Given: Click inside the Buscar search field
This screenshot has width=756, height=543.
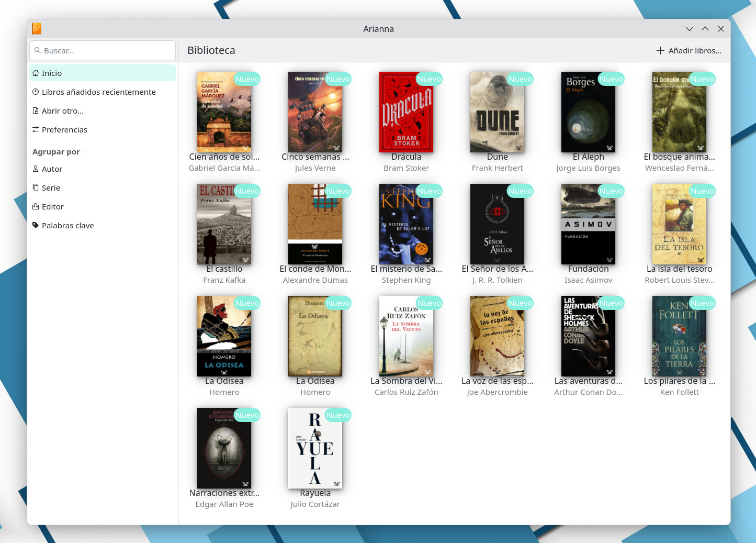Looking at the screenshot, I should click(103, 50).
